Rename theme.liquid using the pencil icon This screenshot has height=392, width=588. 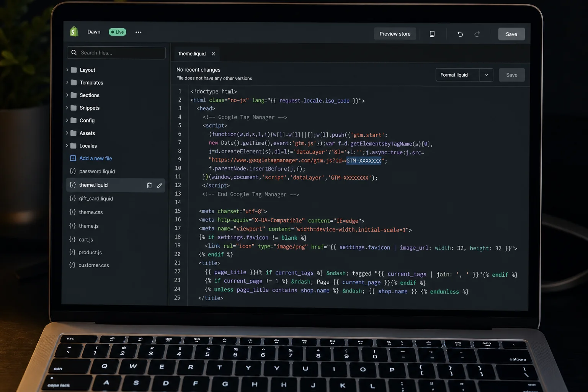(159, 185)
